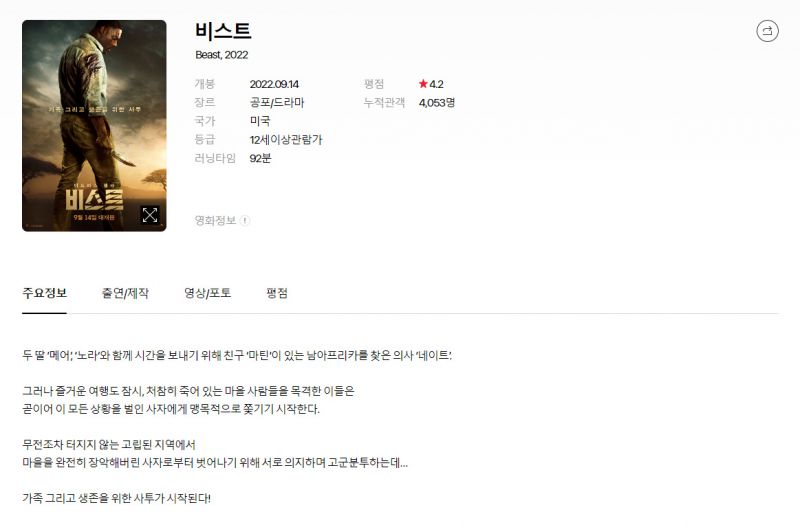
Task: Click the red star rating icon
Action: (x=423, y=84)
